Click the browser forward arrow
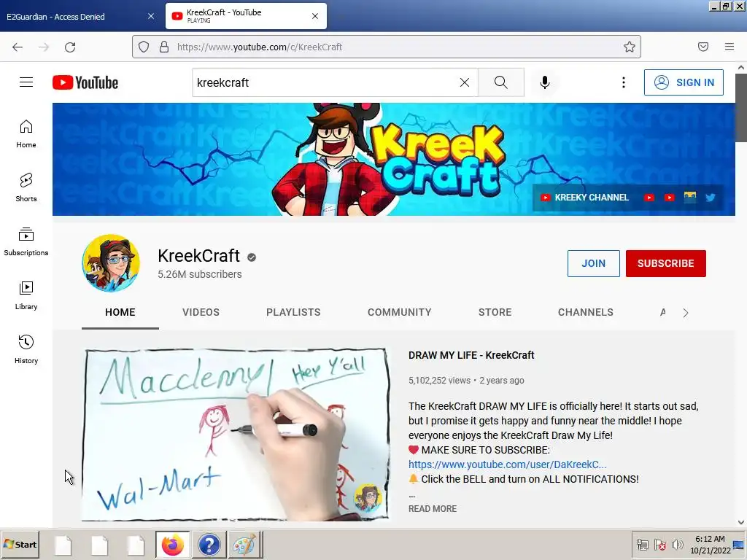 click(44, 47)
